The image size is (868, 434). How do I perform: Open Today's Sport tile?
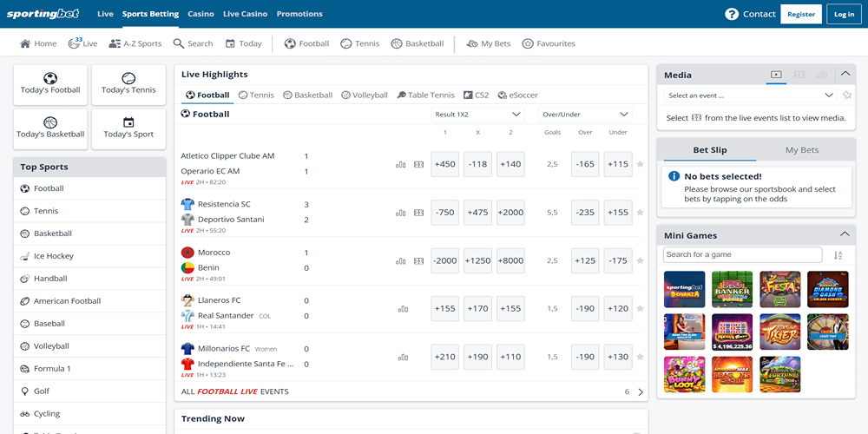[128, 129]
